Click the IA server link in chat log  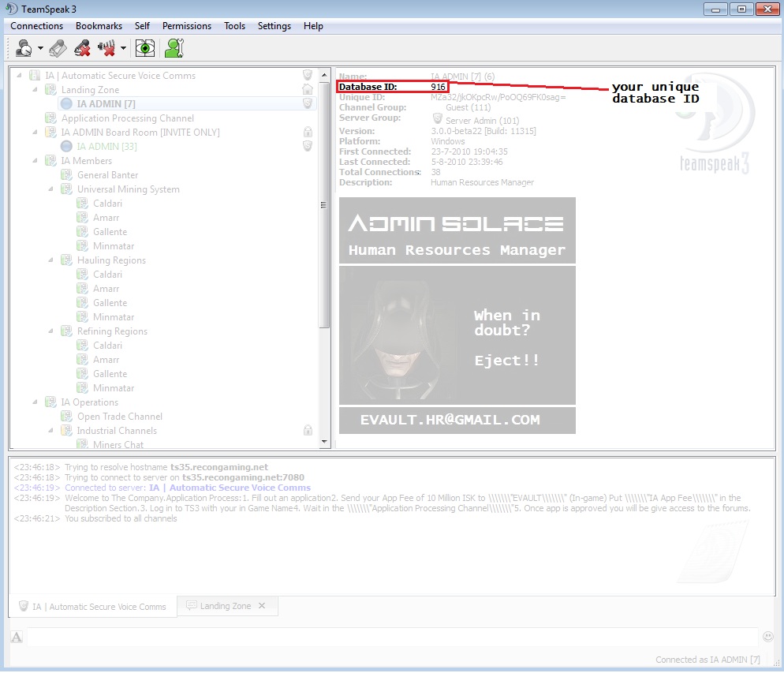click(x=230, y=488)
